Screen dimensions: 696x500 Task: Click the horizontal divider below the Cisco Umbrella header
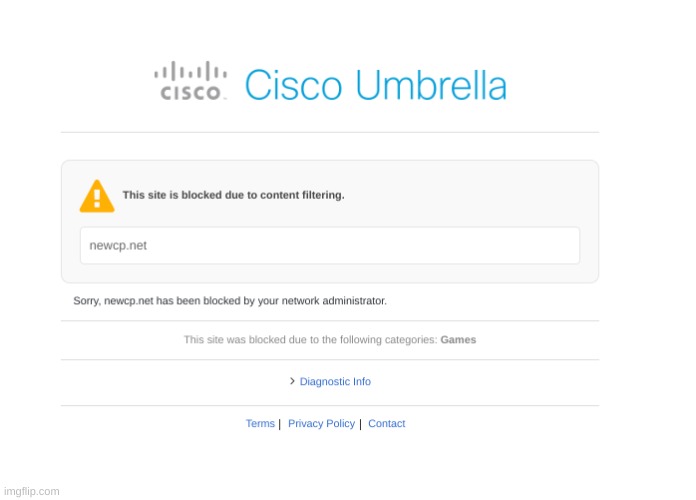coord(330,132)
